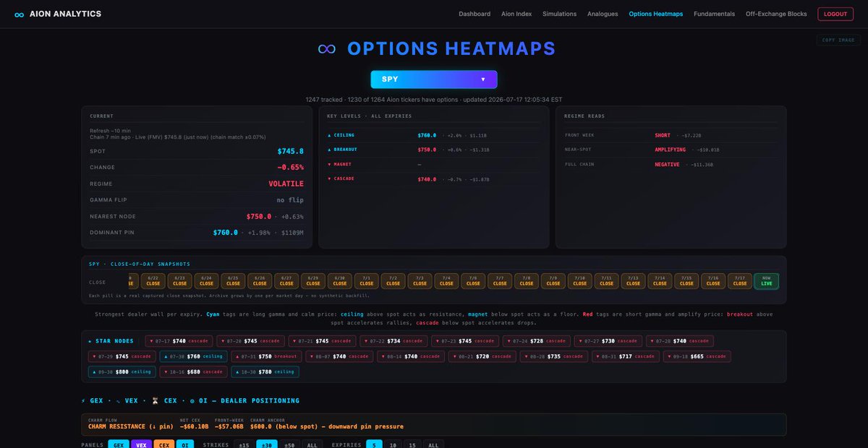The image size is (868, 448).
Task: Click the $745.8 spot value
Action: coord(291,151)
